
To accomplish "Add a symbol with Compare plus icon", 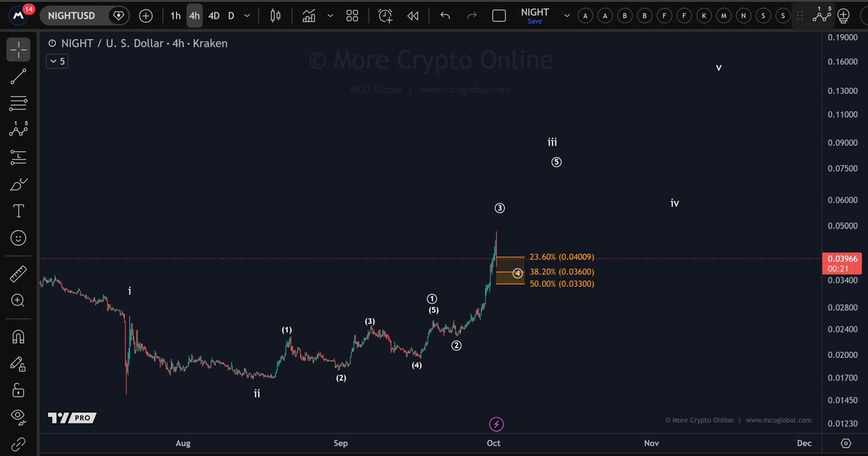I will [x=146, y=15].
